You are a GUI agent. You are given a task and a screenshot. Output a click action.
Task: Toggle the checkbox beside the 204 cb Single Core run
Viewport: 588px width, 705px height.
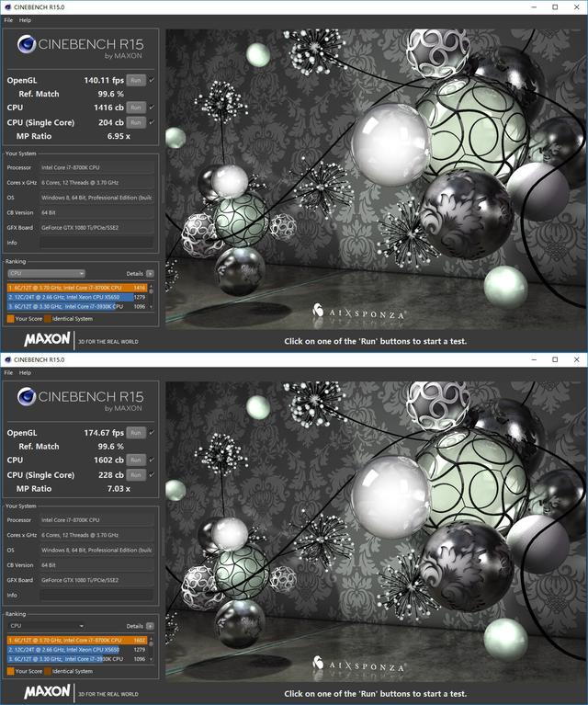point(152,122)
